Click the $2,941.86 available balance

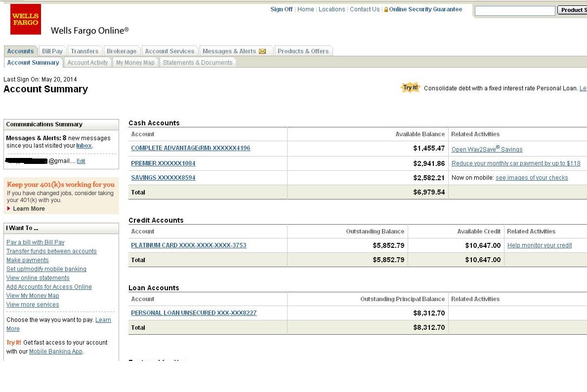tap(429, 163)
